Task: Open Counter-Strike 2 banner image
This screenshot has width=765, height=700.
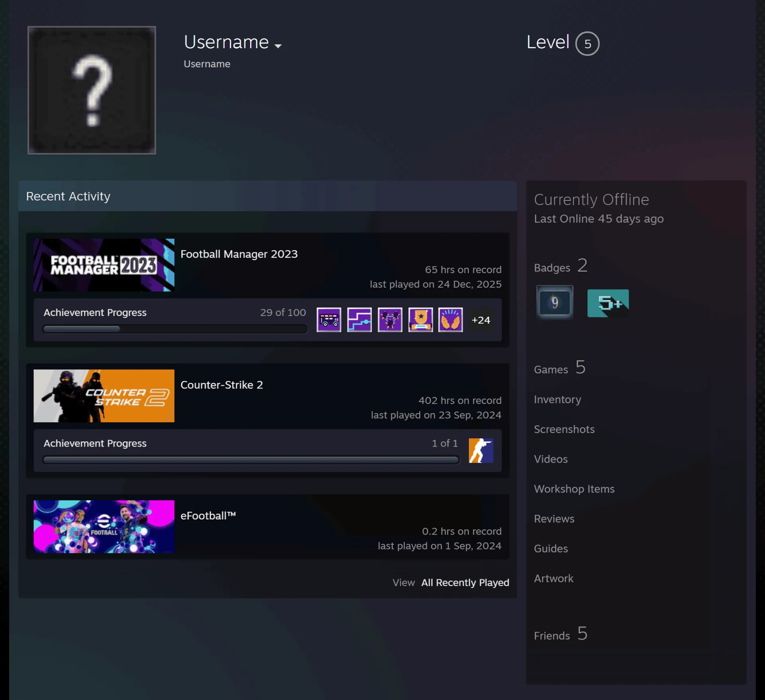Action: (x=104, y=396)
